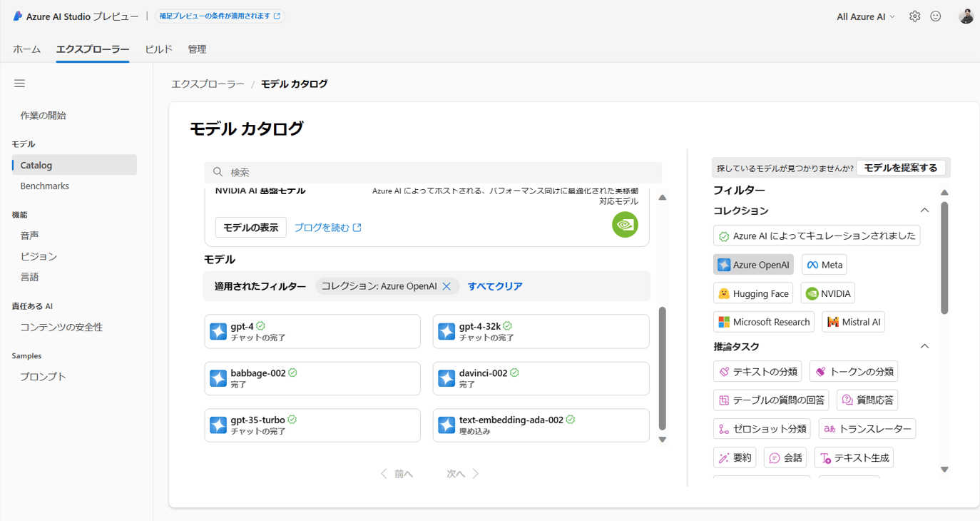Click the gpt-4-32k model star icon
Image resolution: width=980 pixels, height=521 pixels.
(x=446, y=331)
